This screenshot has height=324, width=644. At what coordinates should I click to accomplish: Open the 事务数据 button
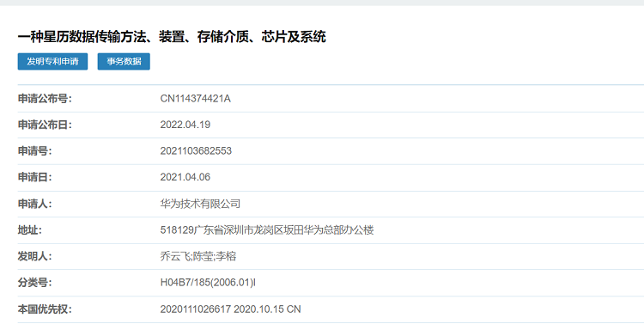[124, 61]
